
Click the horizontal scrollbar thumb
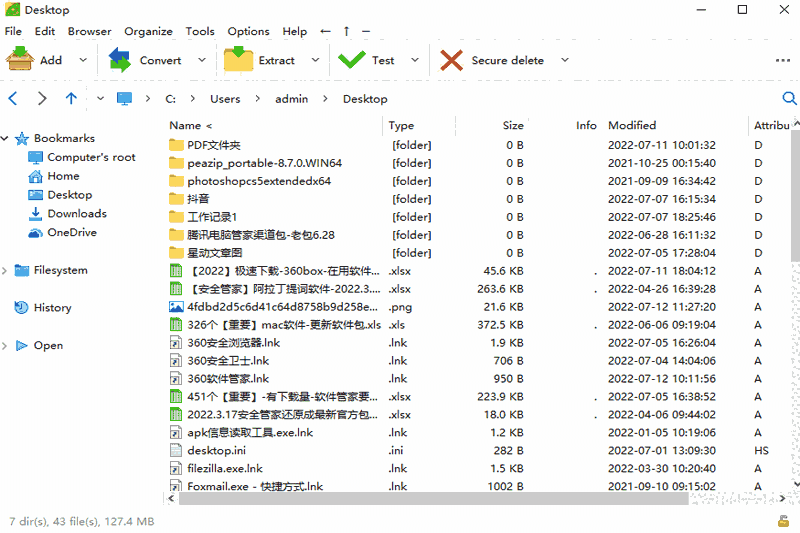[433, 498]
